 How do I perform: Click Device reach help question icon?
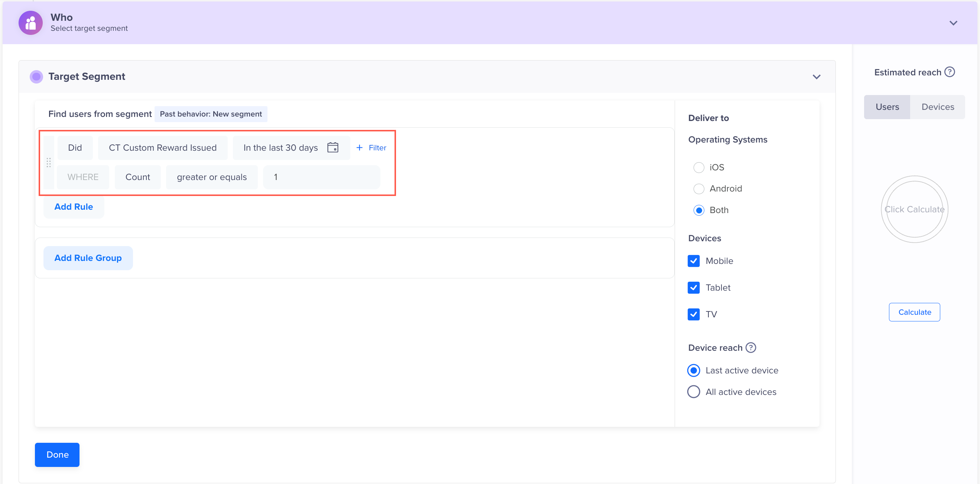[750, 347]
